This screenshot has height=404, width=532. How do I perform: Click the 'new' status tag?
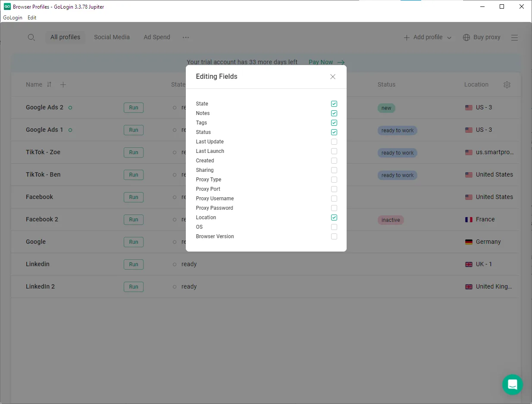point(386,108)
